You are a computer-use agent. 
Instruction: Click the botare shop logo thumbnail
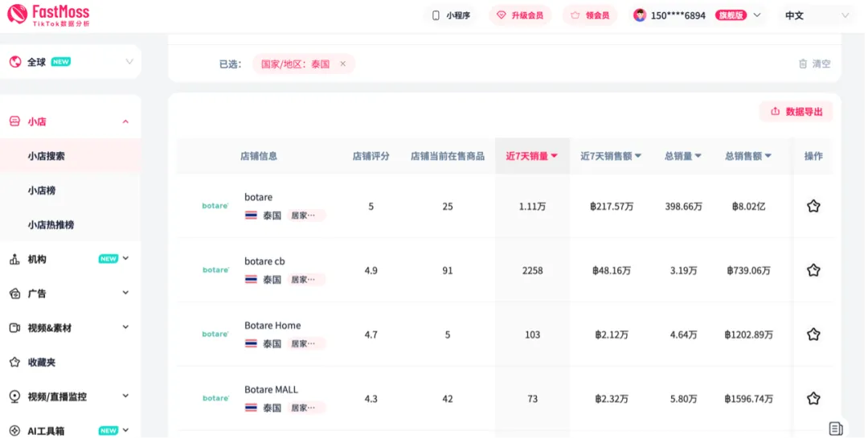215,206
